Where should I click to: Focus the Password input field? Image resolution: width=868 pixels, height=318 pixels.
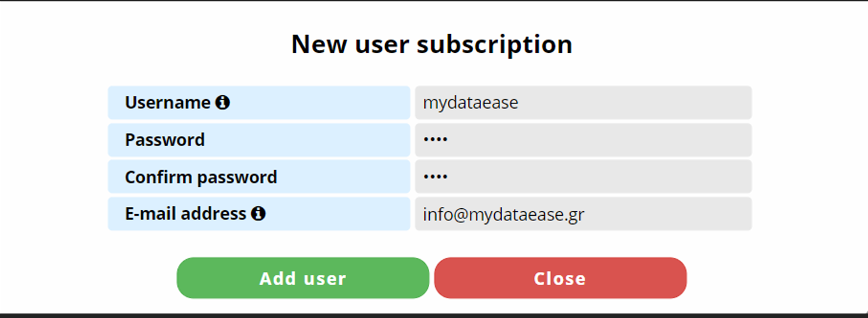tap(583, 140)
